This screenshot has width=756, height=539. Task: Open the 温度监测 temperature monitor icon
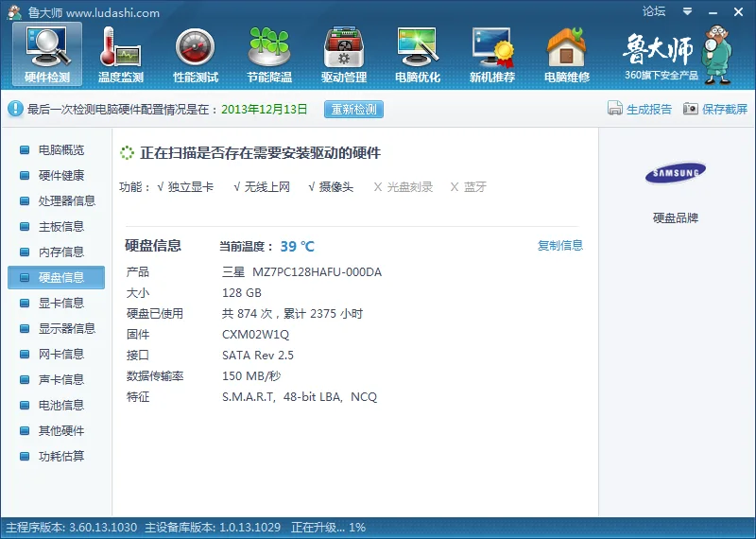(121, 54)
